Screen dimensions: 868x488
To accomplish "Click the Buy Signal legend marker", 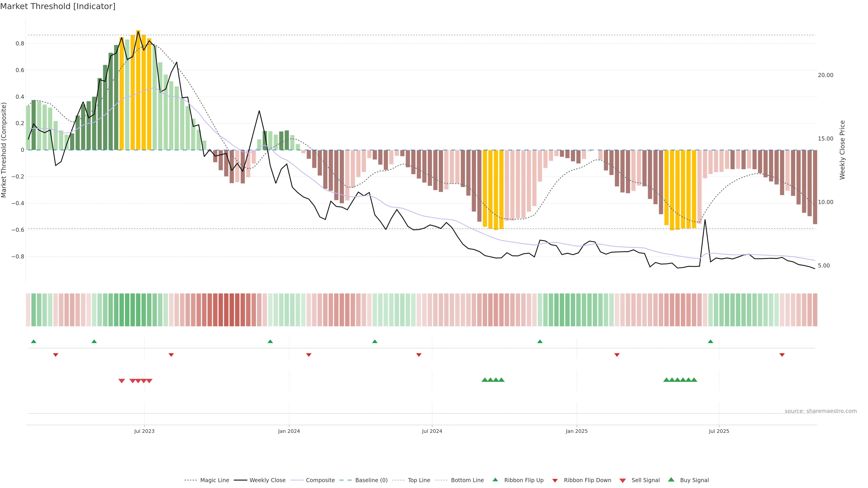I will tap(671, 480).
